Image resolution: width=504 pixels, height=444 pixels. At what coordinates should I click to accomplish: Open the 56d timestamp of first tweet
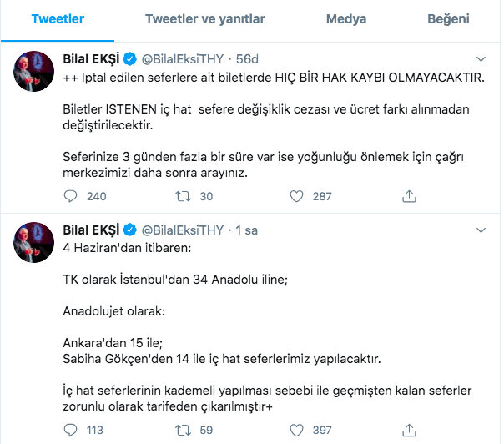pyautogui.click(x=248, y=59)
